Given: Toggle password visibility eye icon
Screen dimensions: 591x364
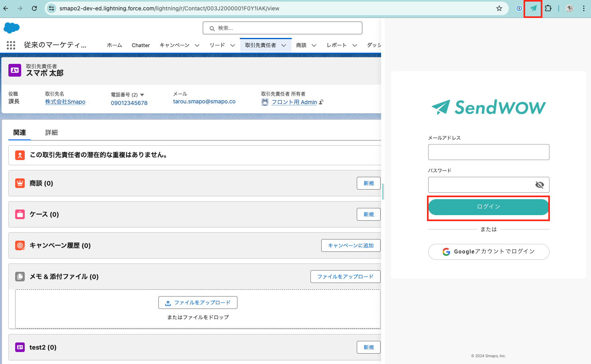Looking at the screenshot, I should pyautogui.click(x=540, y=185).
